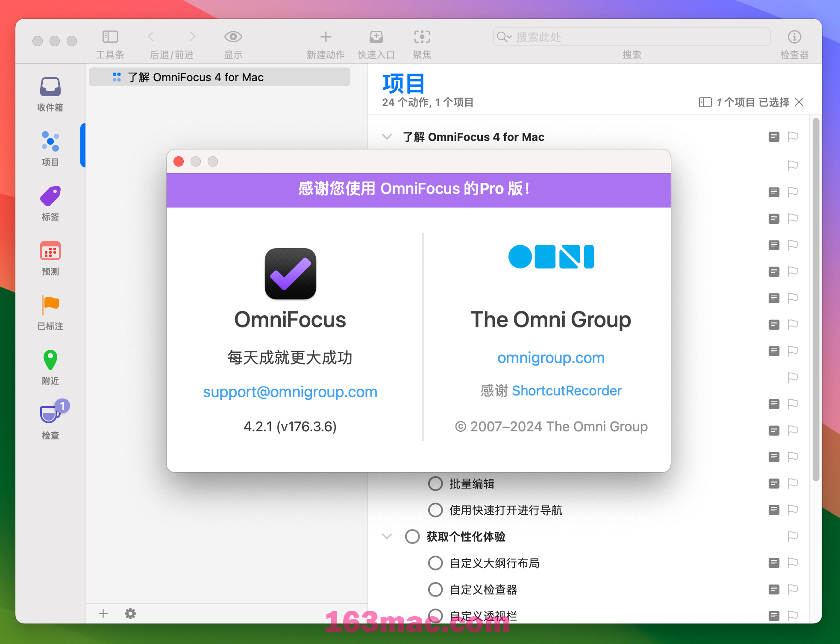
Task: Mark 批量编辑 action complete
Action: coord(435,484)
